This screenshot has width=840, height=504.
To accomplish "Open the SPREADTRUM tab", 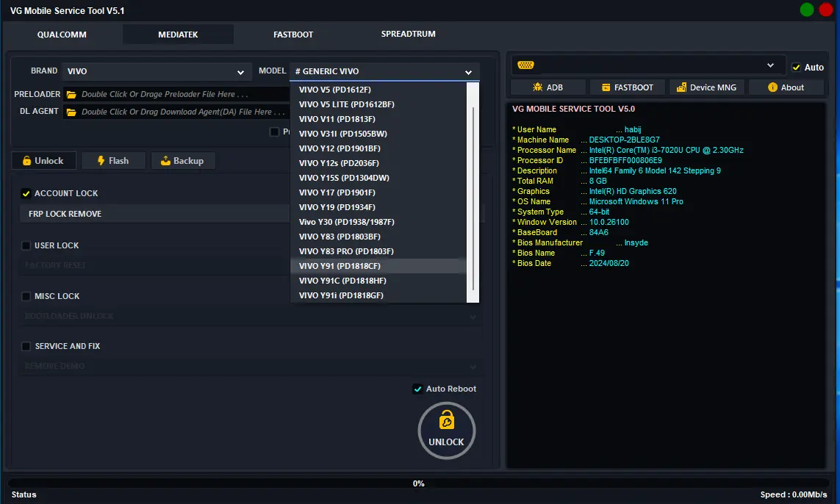I will pyautogui.click(x=408, y=34).
